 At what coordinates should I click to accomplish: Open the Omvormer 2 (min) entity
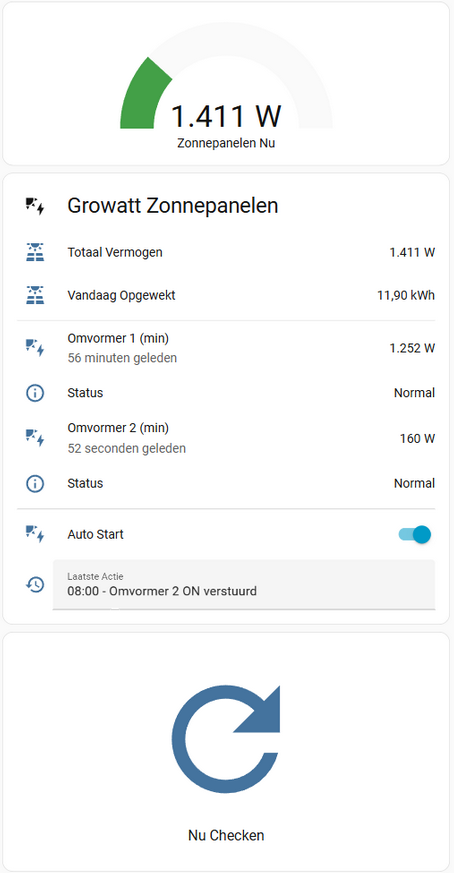tap(118, 428)
